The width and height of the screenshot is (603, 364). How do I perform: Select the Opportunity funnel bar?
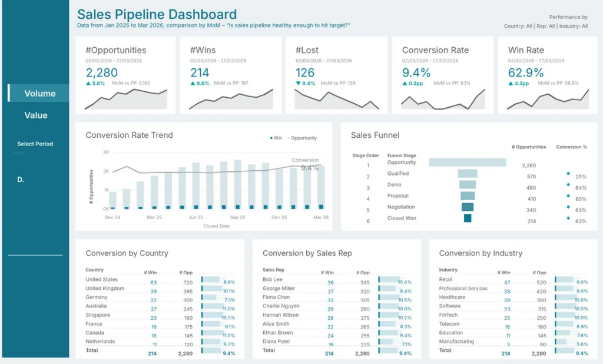(x=468, y=162)
